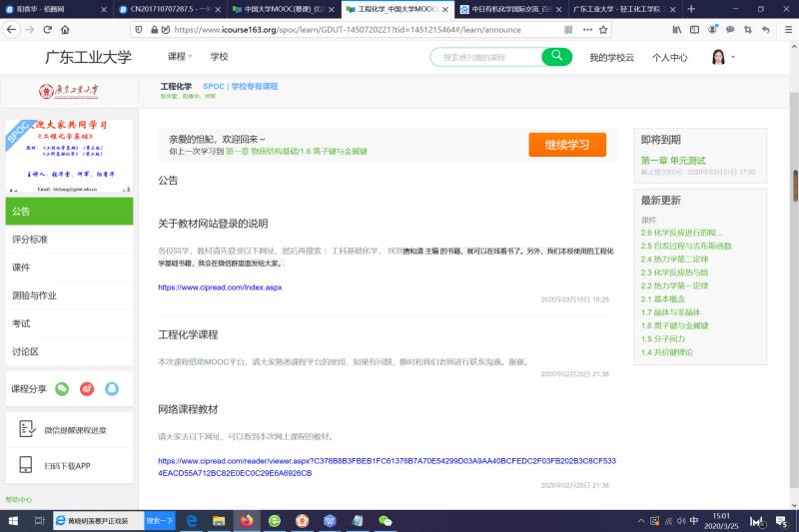Share course via WeChat icon

(62, 388)
